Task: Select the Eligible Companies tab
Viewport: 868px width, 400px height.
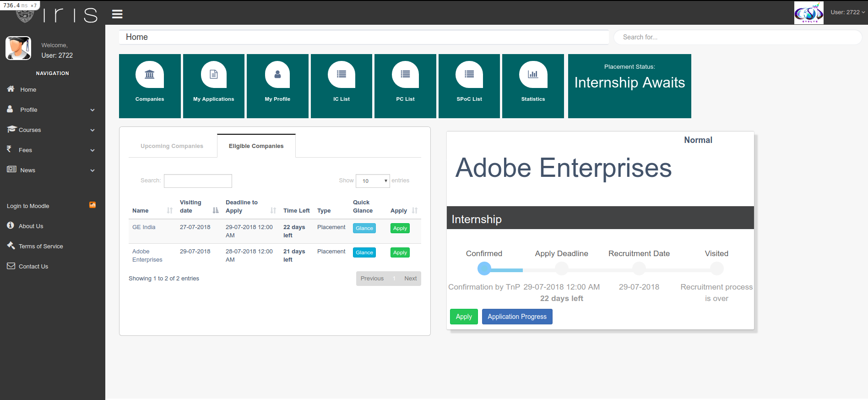Action: tap(256, 146)
